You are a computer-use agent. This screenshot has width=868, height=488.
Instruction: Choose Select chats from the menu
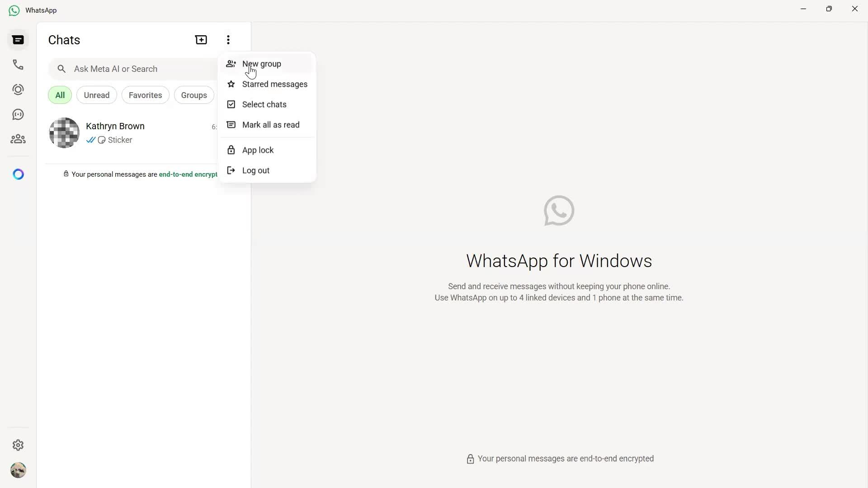pos(264,104)
